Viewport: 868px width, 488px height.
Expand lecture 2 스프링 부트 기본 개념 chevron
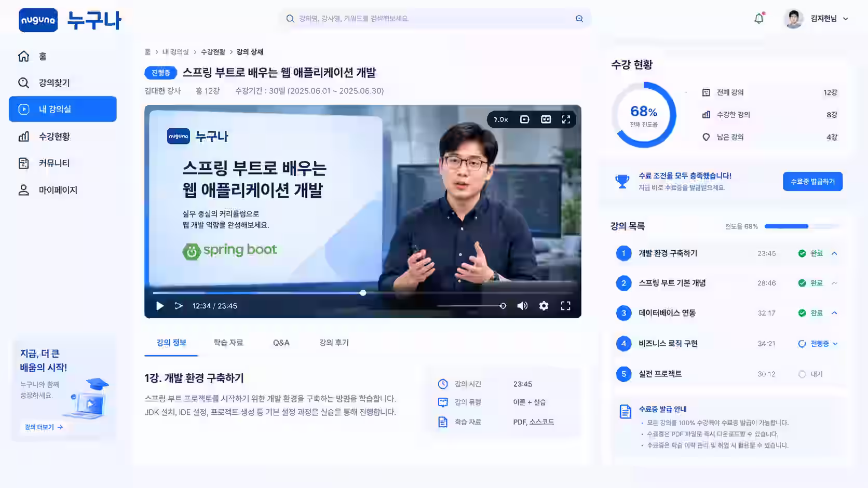834,283
